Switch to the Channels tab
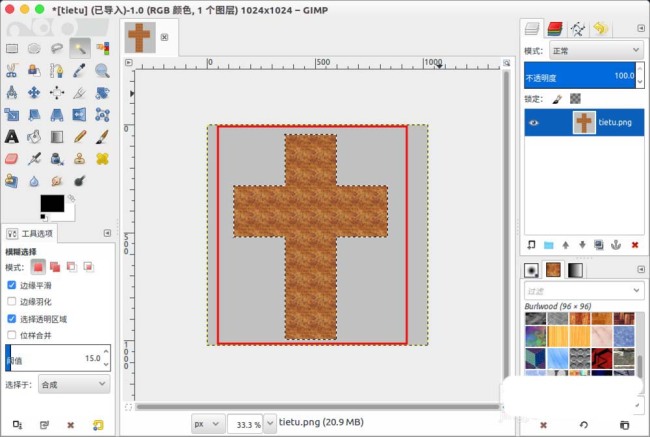This screenshot has width=650, height=437. tap(555, 29)
